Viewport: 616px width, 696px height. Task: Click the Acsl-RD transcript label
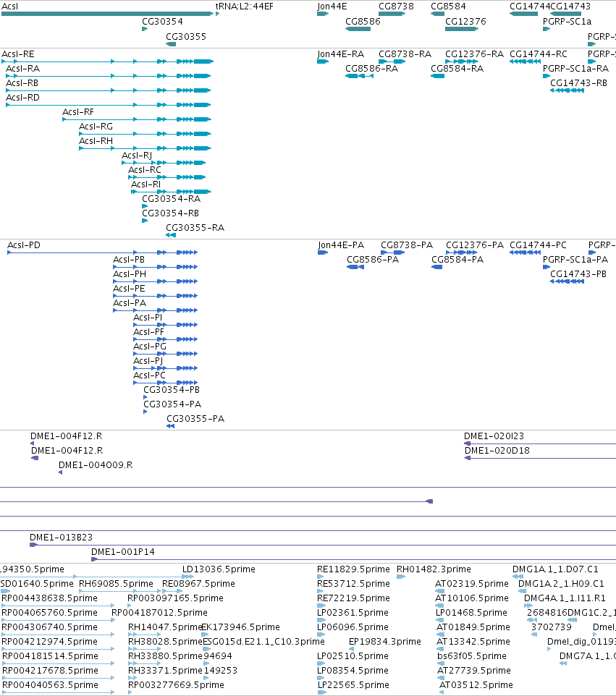22,98
